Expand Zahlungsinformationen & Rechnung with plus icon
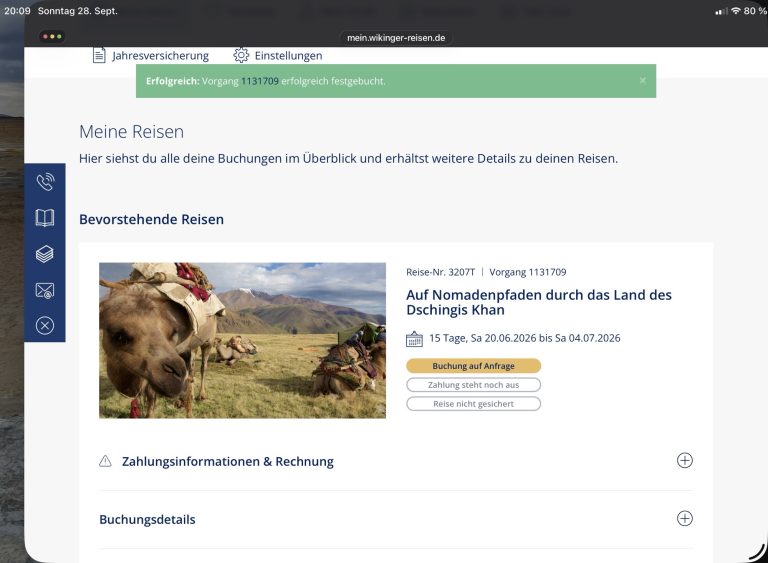 point(684,461)
